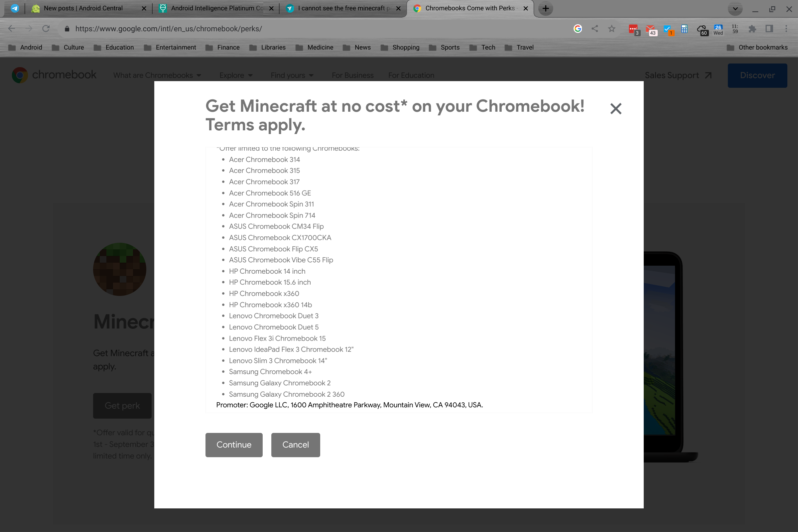Click the Telegram icon in taskbar
Image resolution: width=798 pixels, height=532 pixels.
click(x=13, y=8)
